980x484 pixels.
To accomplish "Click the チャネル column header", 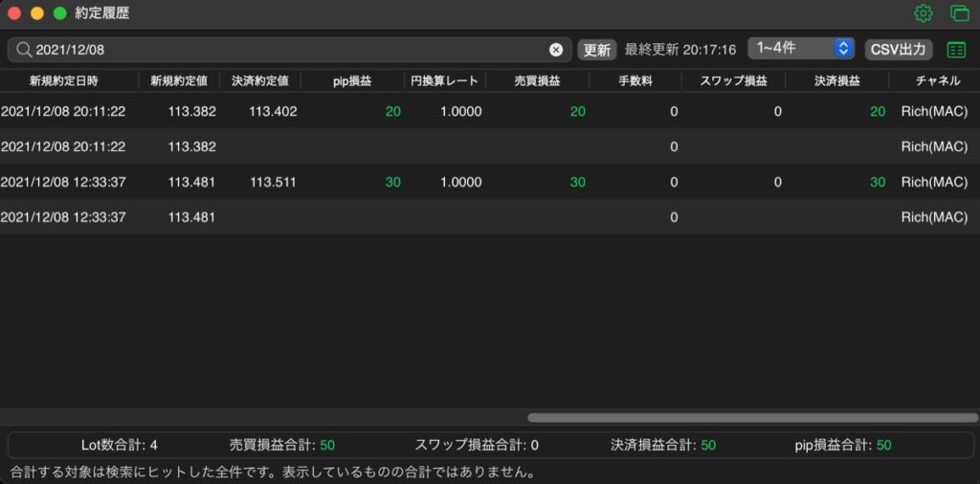I will [x=938, y=80].
